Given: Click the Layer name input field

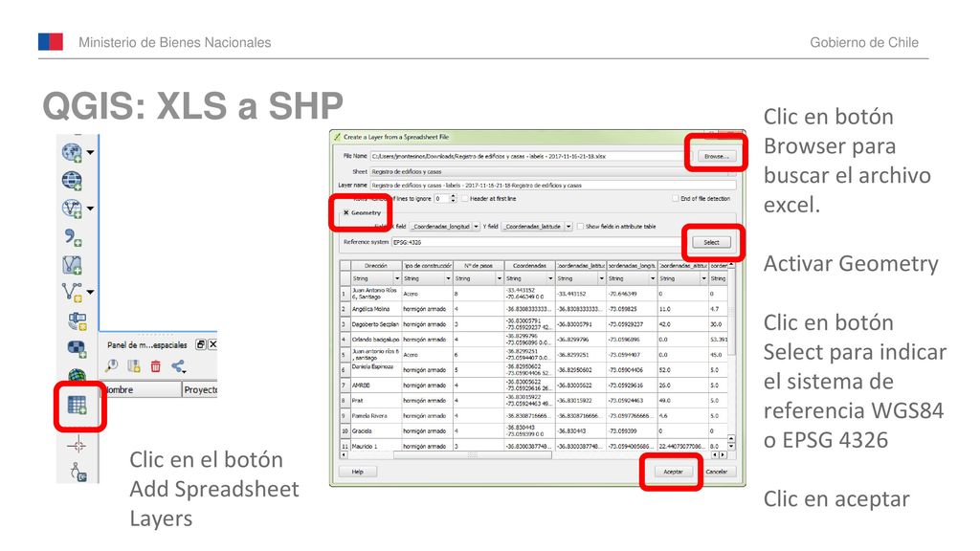Looking at the screenshot, I should coord(552,185).
